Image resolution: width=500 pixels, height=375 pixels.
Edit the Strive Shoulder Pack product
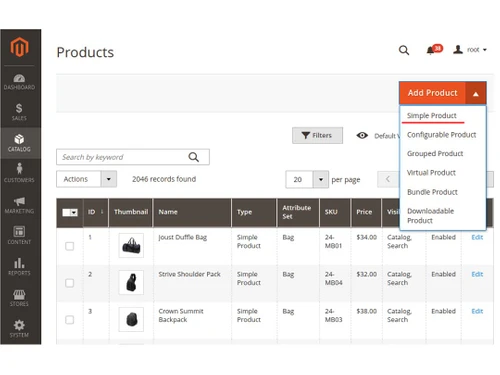click(x=477, y=274)
